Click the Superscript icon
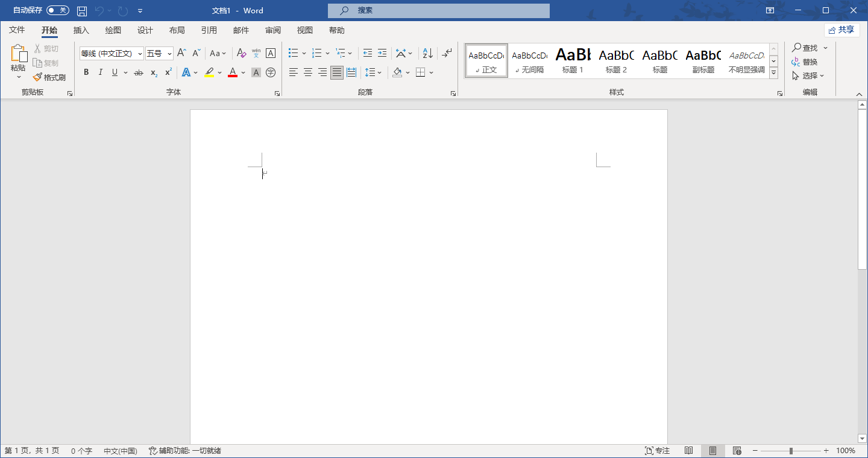Image resolution: width=868 pixels, height=458 pixels. (168, 72)
